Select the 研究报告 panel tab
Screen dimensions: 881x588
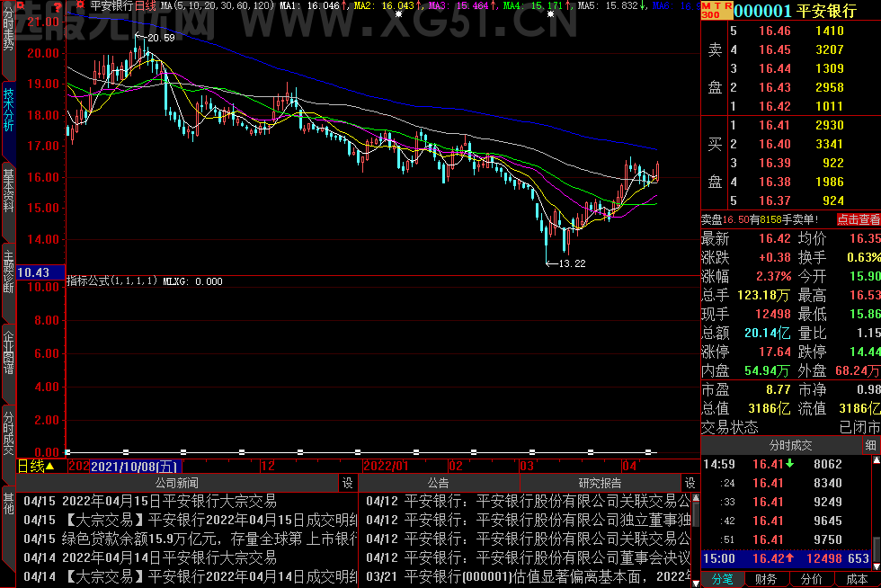(601, 483)
